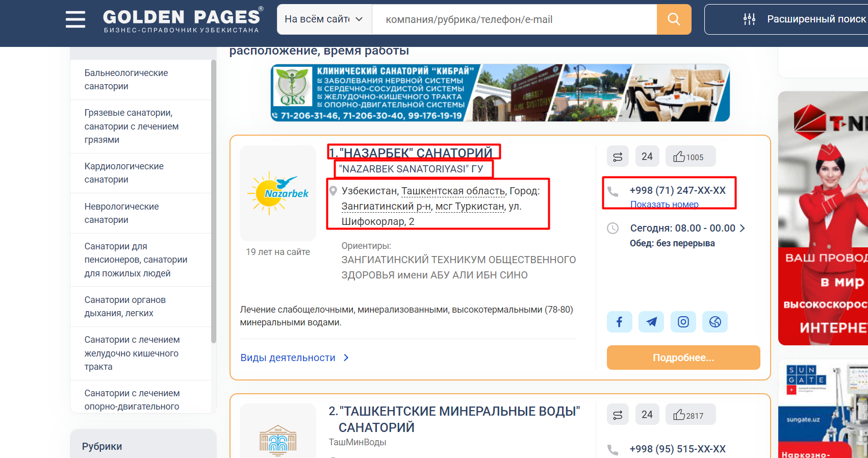868x458 pixels.
Task: Open Nazarbek Facebook page icon
Action: [x=620, y=322]
